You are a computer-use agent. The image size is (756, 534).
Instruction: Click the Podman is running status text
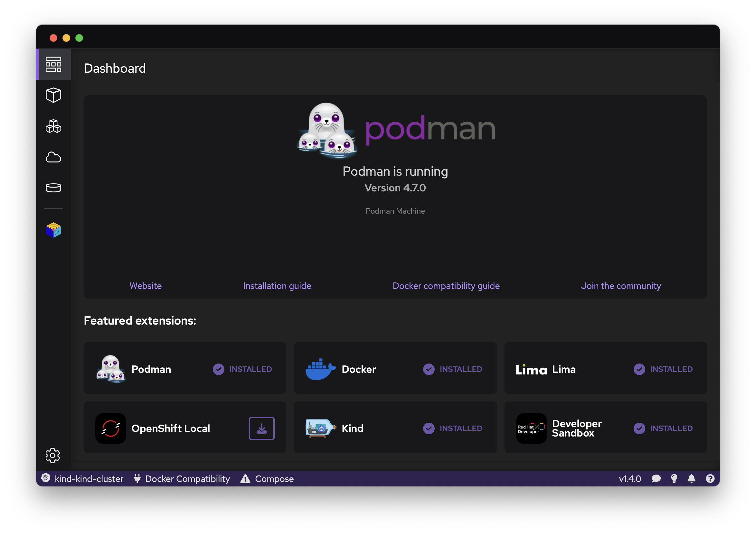tap(395, 171)
